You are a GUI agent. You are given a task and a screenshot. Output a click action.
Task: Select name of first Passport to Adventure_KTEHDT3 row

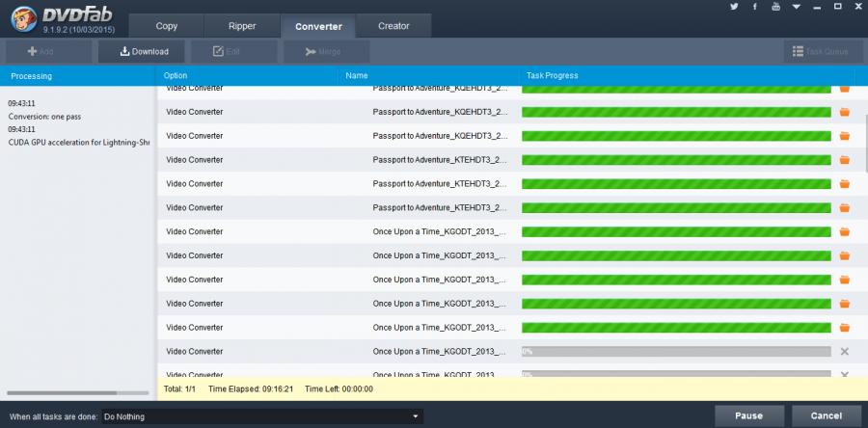tap(440, 160)
